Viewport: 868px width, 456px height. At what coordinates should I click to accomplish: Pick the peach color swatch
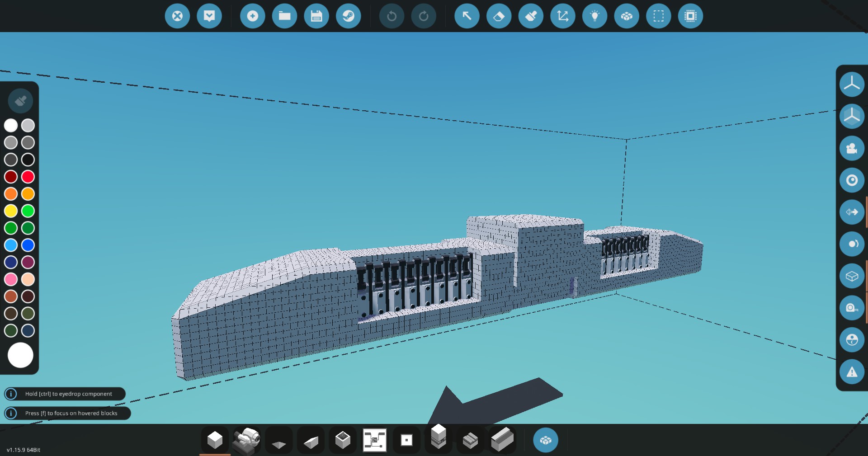[x=28, y=279]
